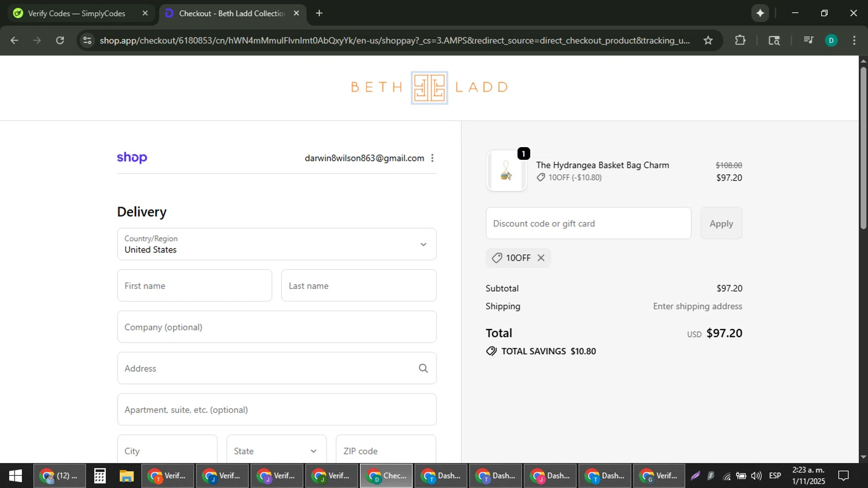Open the browser extensions menu
The width and height of the screenshot is (868, 488).
740,41
